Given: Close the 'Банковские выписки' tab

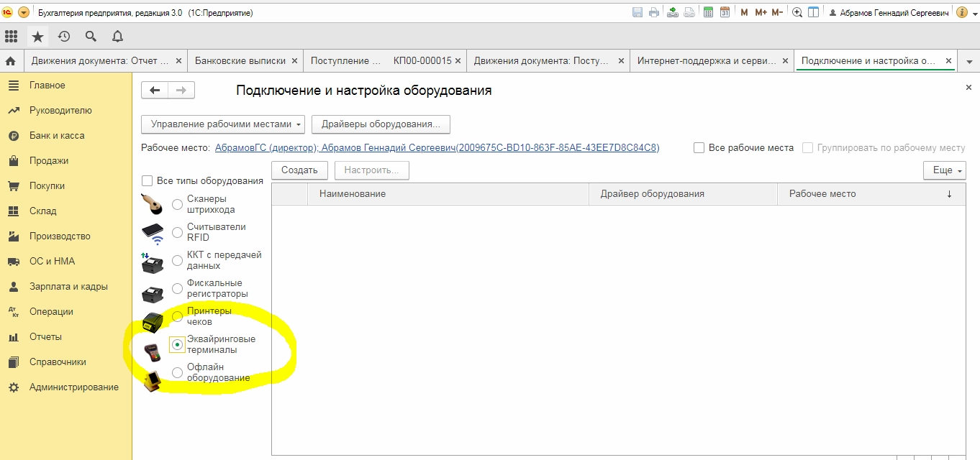Looking at the screenshot, I should (294, 61).
